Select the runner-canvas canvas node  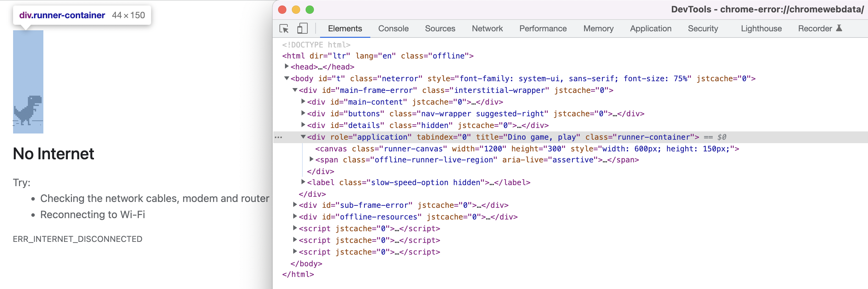(x=527, y=149)
